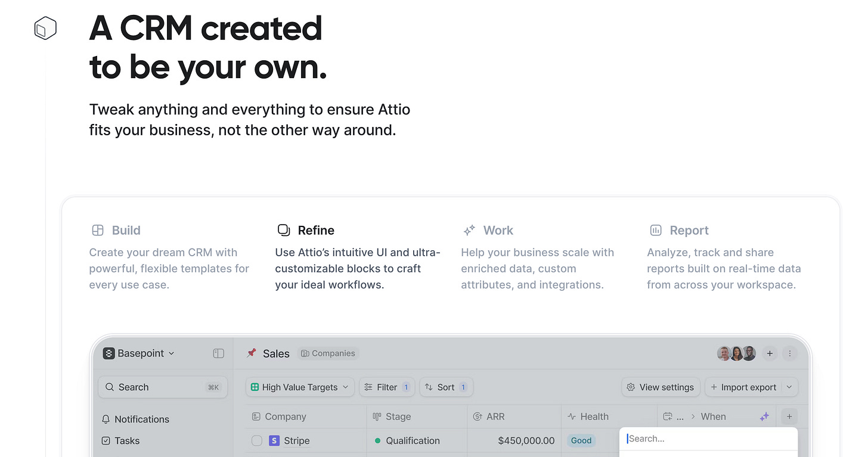
Task: Open the Sort button
Action: (446, 387)
